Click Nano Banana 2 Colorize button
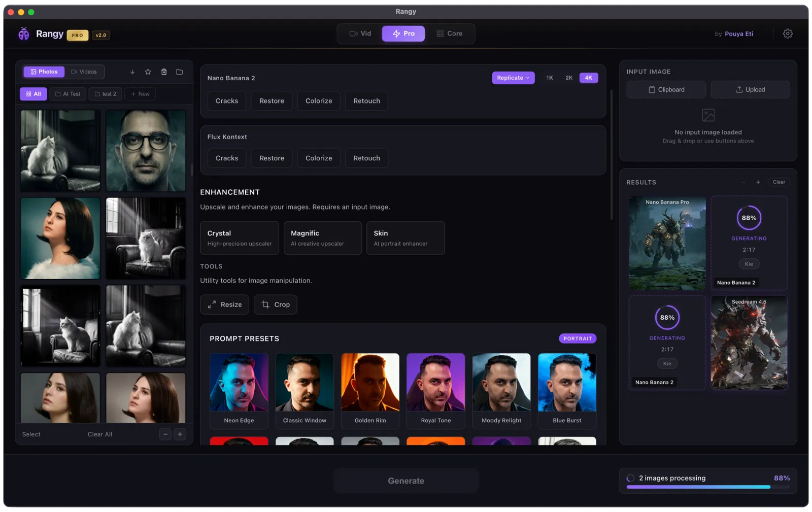 pos(319,101)
